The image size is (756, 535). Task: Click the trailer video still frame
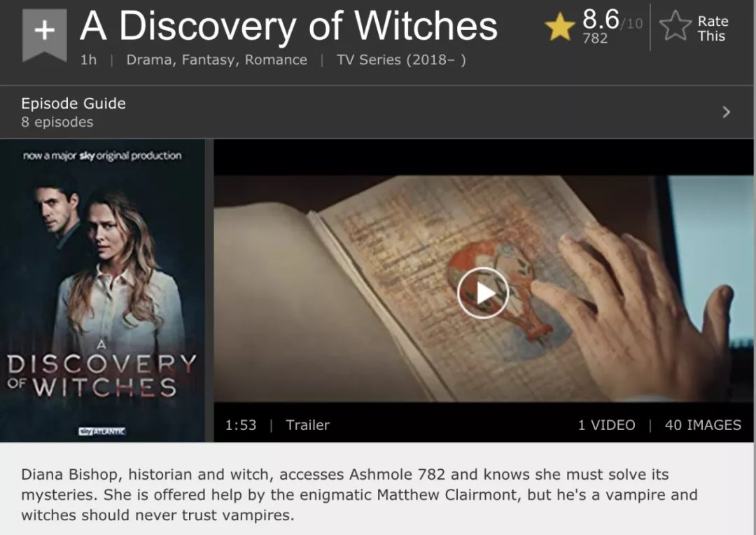click(484, 289)
